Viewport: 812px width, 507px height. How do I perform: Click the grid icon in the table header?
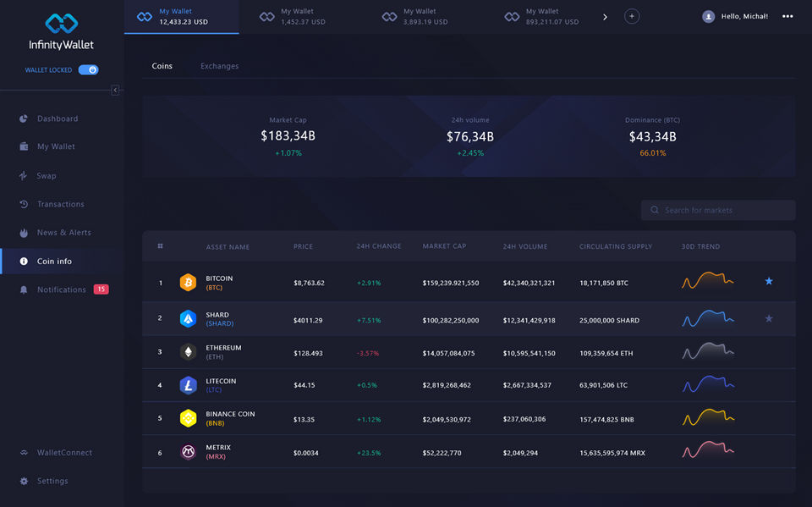pos(160,246)
